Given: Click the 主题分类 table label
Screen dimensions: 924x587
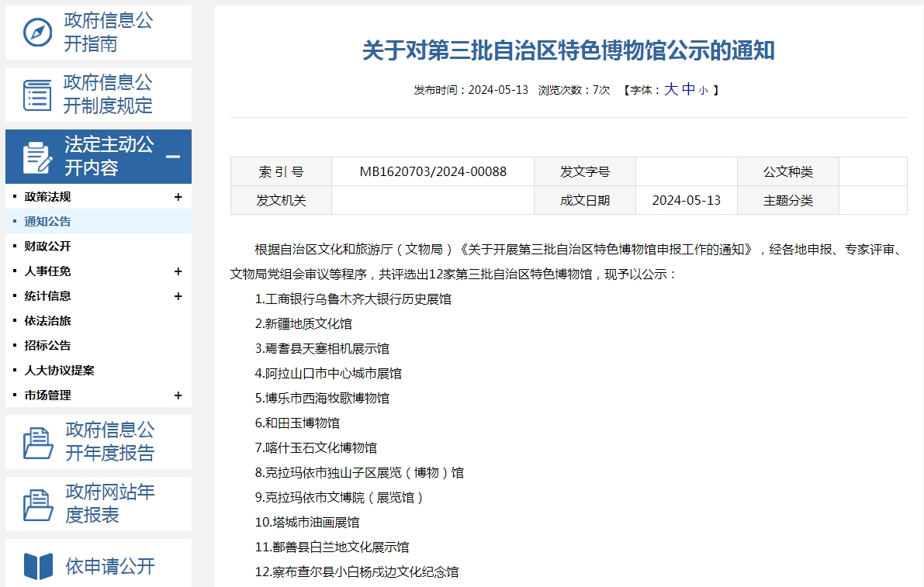Looking at the screenshot, I should [788, 201].
